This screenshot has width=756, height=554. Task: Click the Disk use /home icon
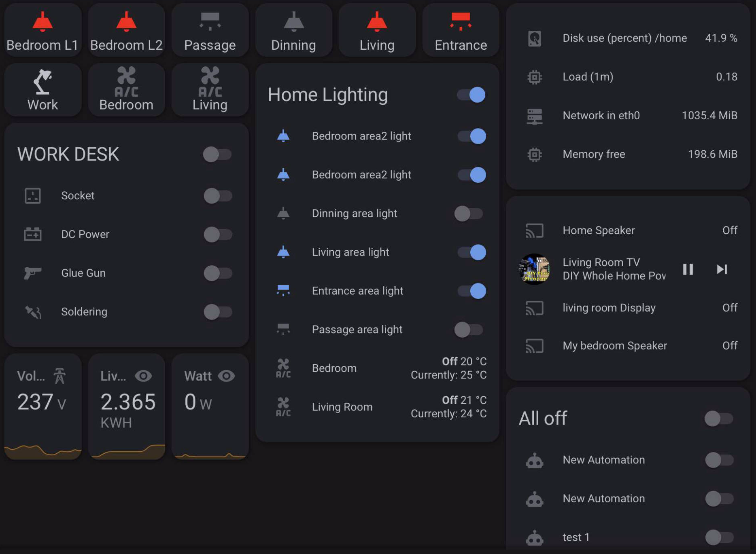tap(535, 38)
